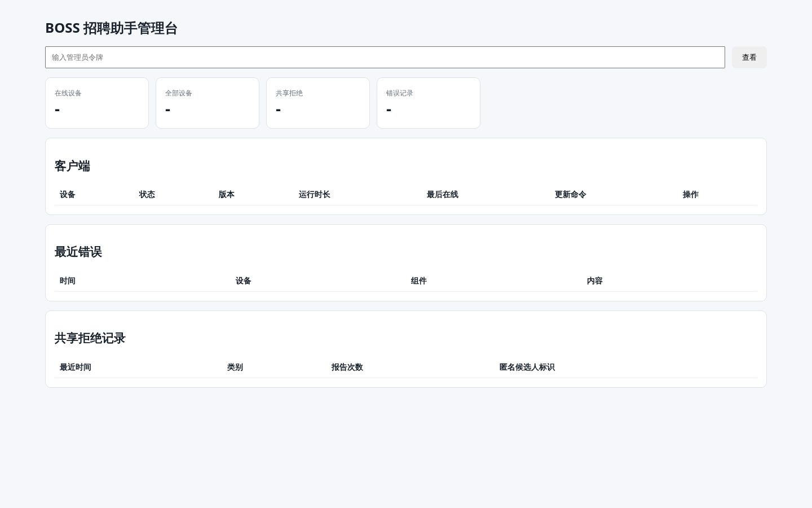Viewport: 812px width, 508px height.
Task: Click the 最后在线 column header
Action: click(443, 194)
